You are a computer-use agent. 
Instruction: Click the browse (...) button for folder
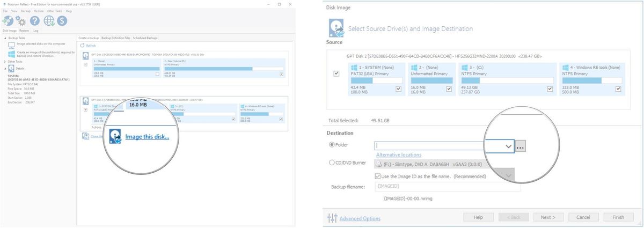click(519, 145)
